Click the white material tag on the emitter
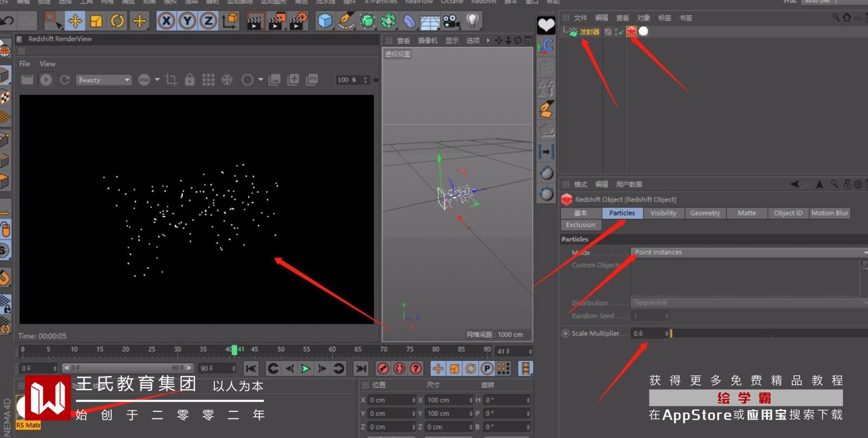 (643, 31)
